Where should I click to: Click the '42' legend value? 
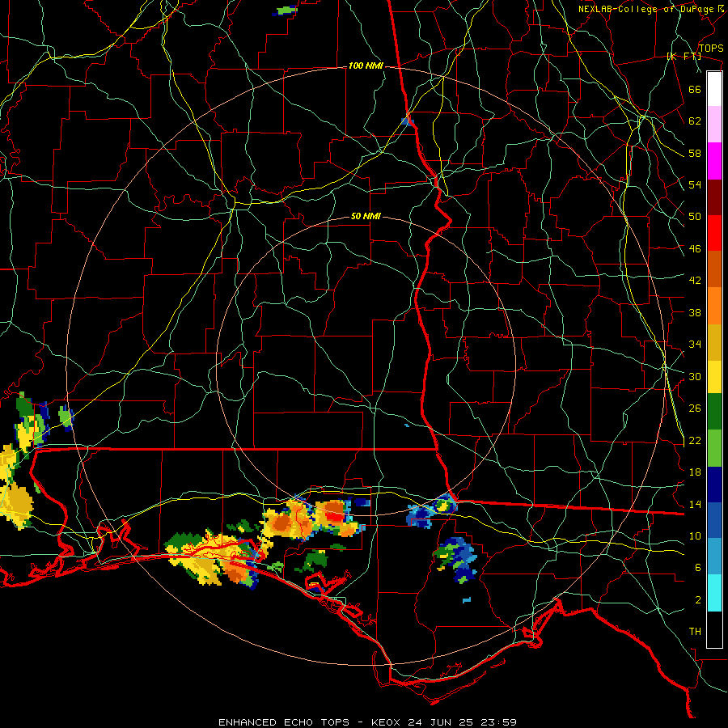(695, 281)
